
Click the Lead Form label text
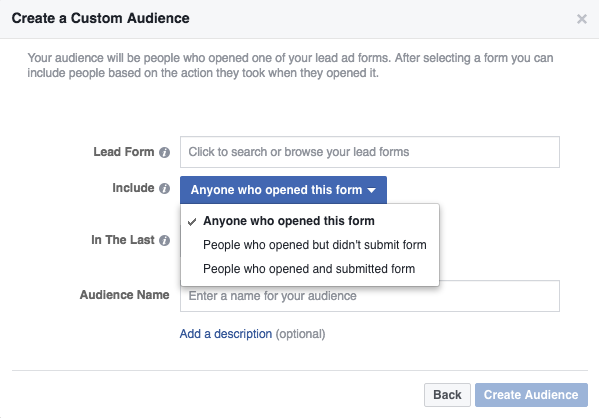click(124, 152)
